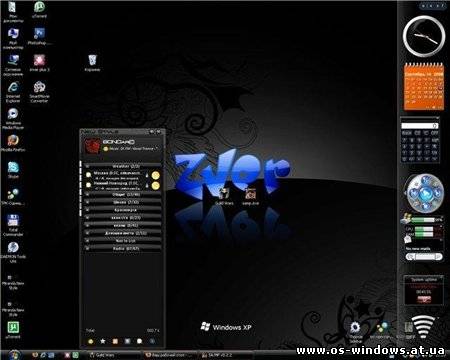Click the orange icon in Miranda's bottom toolbar
450x360 pixels.
tap(115, 341)
